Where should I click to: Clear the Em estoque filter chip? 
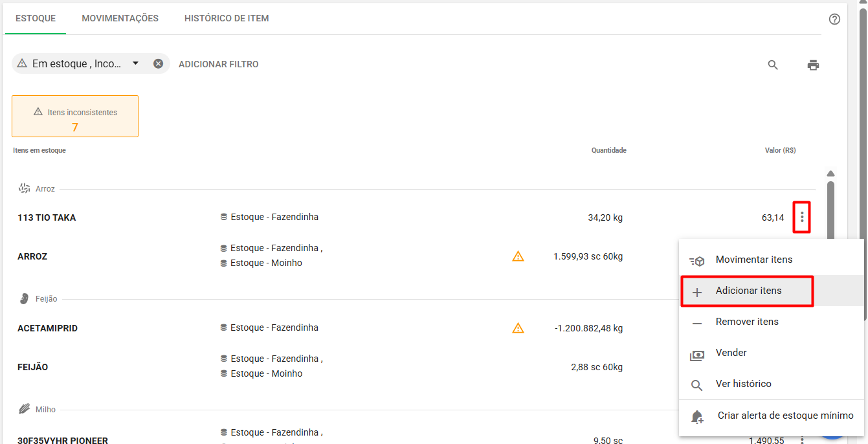pyautogui.click(x=158, y=63)
